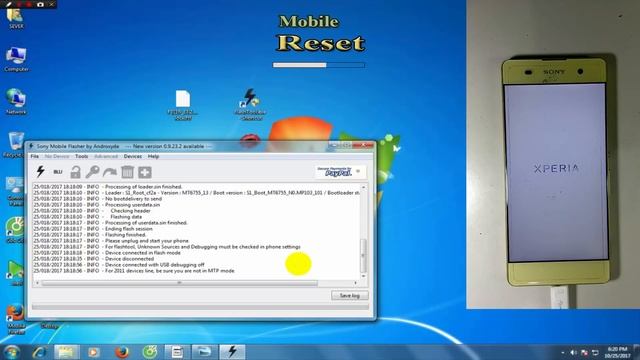Viewport: 640px width, 360px height.
Task: Click the progress bar at bottom of Flashtool window
Action: click(x=200, y=307)
